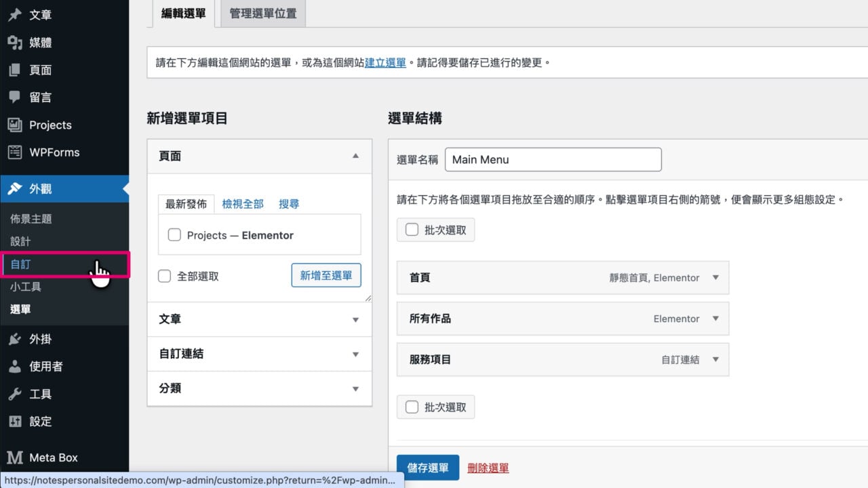Click the 首頁 menu item bar

tap(563, 277)
